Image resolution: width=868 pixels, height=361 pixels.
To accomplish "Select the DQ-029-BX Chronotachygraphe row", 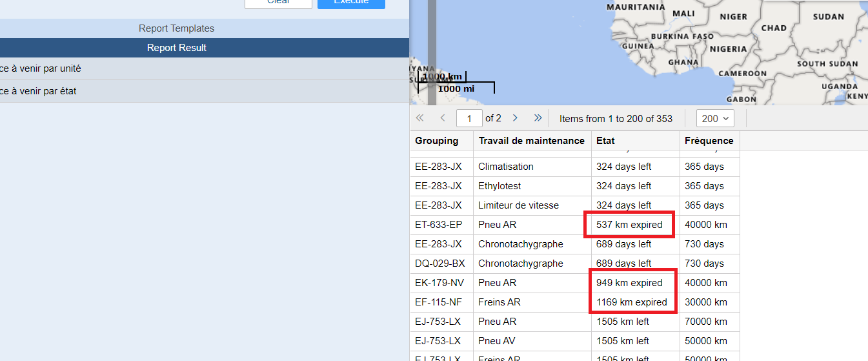I will point(520,263).
